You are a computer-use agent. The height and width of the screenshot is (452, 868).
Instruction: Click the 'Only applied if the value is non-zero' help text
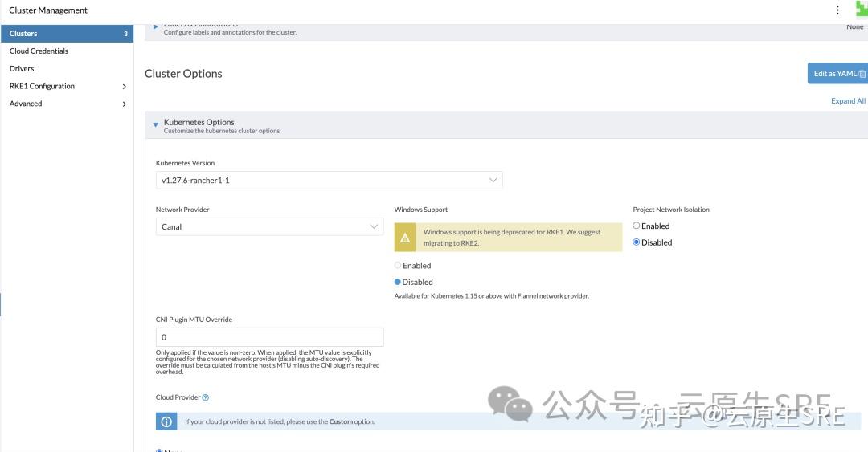click(x=268, y=362)
